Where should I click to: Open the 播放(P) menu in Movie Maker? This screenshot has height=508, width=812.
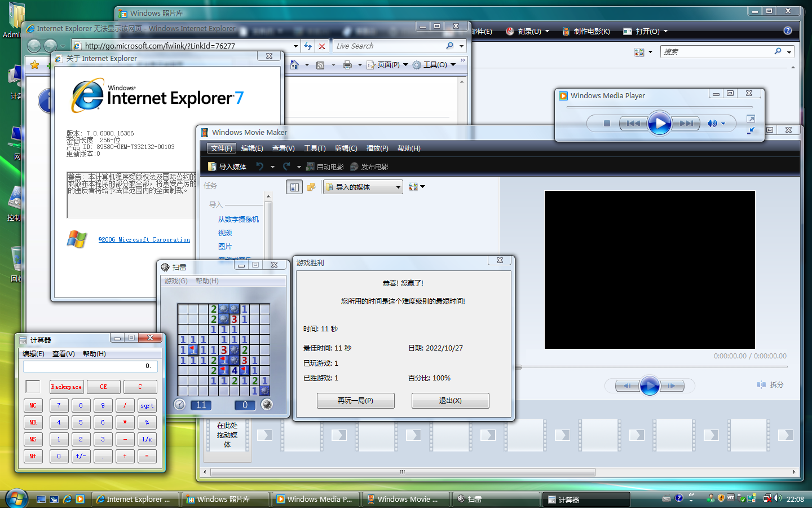377,148
